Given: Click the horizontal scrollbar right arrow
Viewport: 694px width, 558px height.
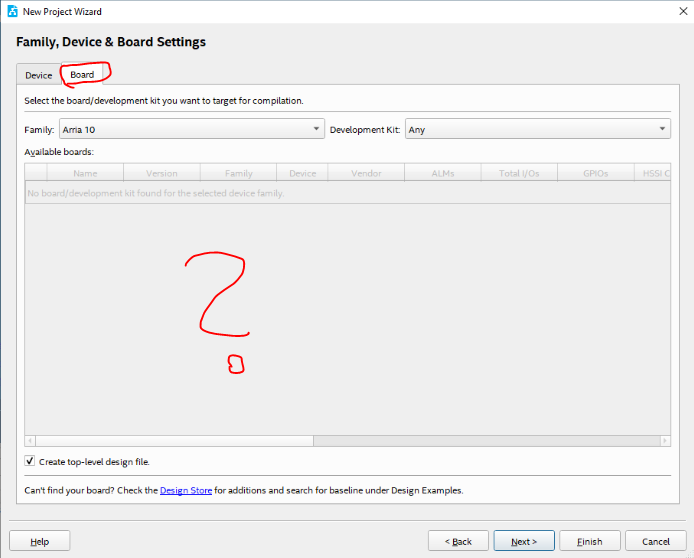Looking at the screenshot, I should (665, 441).
